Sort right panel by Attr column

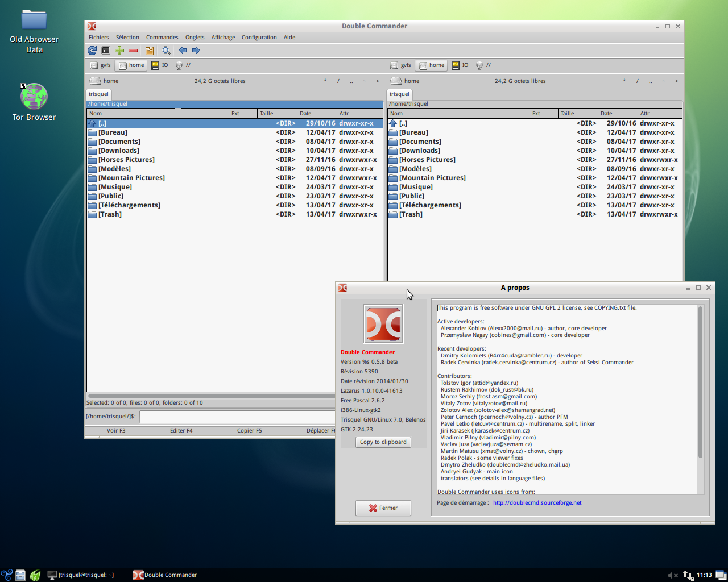tap(659, 114)
